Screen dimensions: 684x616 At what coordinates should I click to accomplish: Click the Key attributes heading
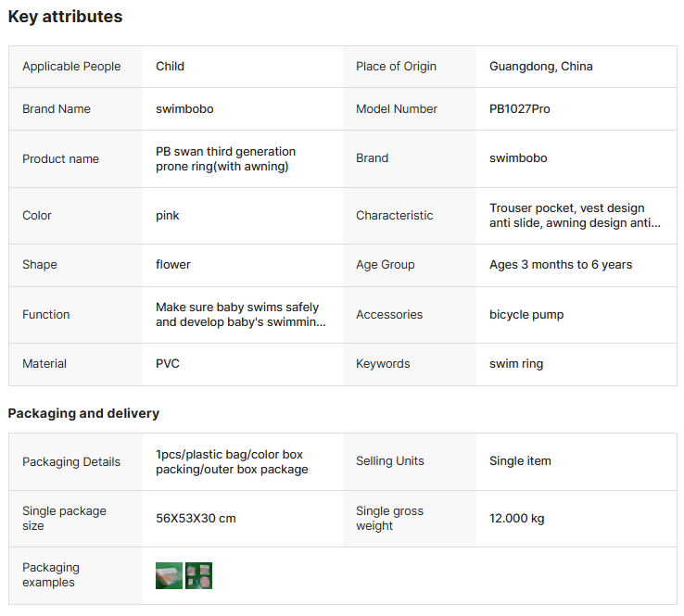65,17
